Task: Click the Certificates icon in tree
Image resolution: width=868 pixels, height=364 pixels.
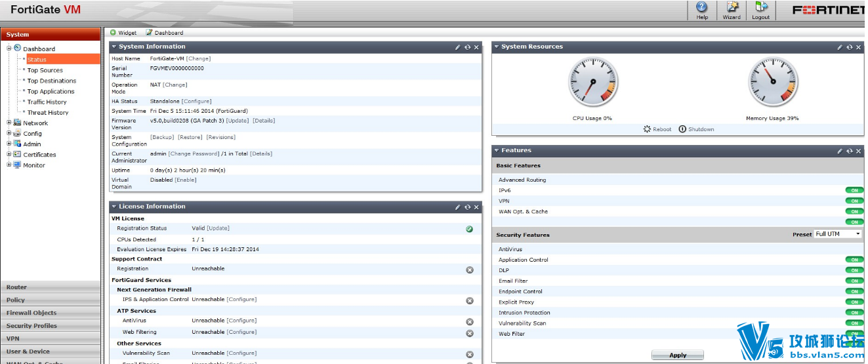Action: pyautogui.click(x=17, y=154)
